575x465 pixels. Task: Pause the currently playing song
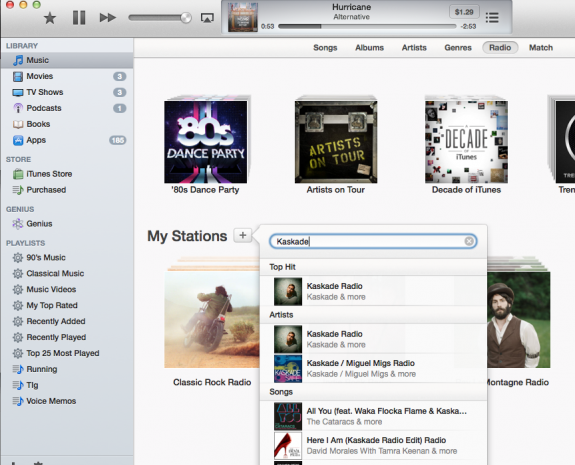pos(79,18)
